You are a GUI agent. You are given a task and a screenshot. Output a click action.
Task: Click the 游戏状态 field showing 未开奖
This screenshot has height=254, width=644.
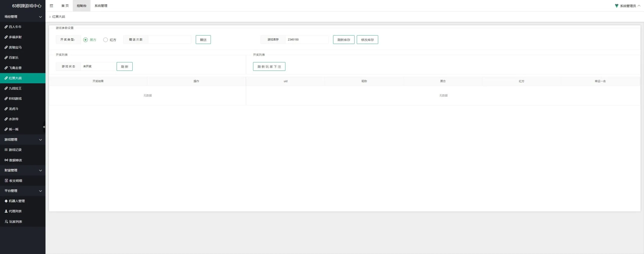99,66
